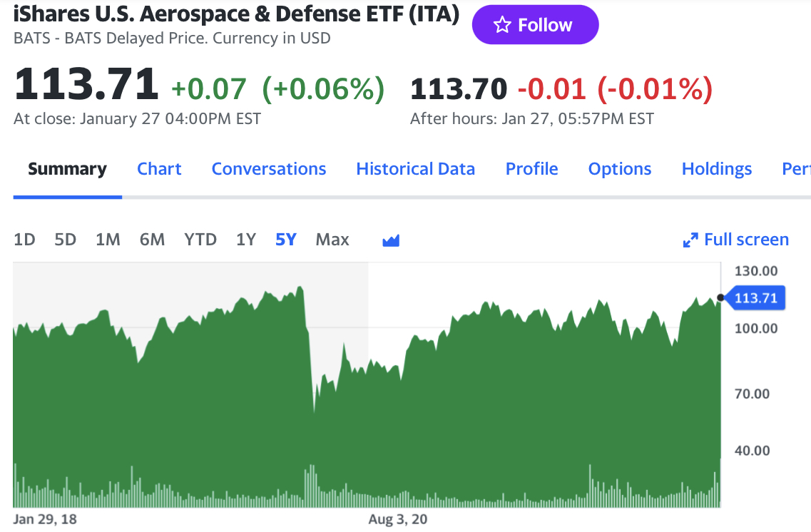
Task: Select the 5Y time range
Action: click(x=285, y=240)
